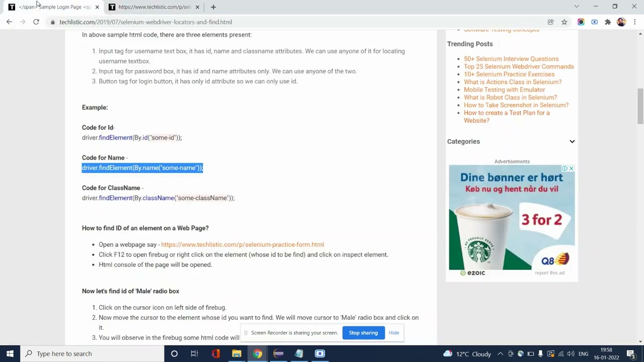Open 50+ Selenium Interview Questions link
Viewport: 644px width, 362px height.
(x=511, y=59)
